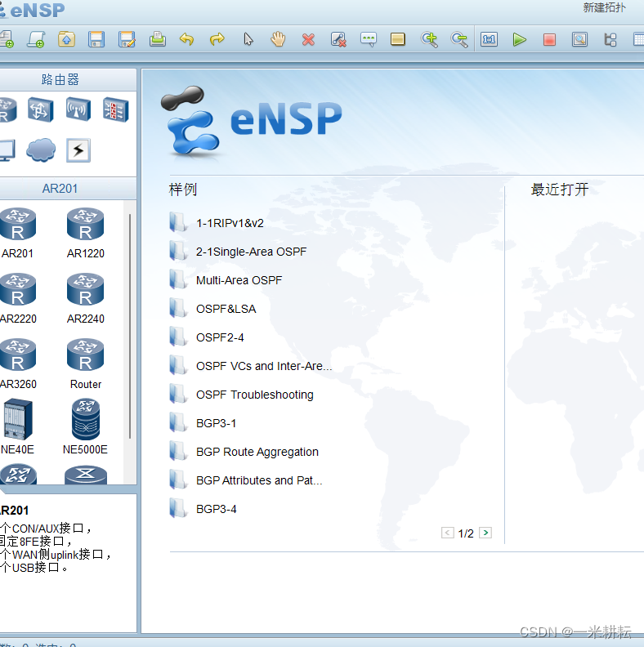644x647 pixels.
Task: Start devices with the green play button
Action: click(519, 39)
